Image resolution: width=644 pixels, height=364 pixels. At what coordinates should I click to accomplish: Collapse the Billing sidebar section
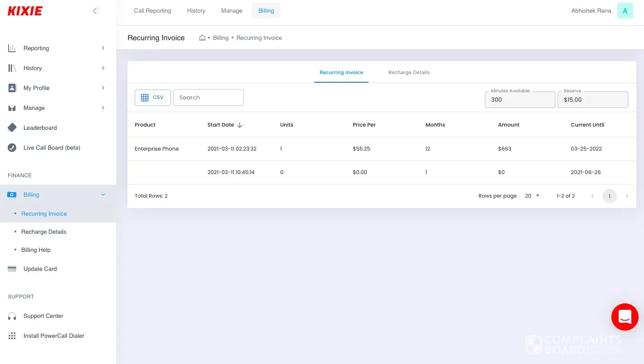click(103, 195)
